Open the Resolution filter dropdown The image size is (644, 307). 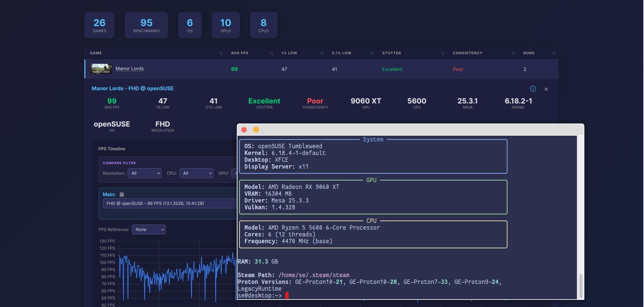click(x=145, y=173)
